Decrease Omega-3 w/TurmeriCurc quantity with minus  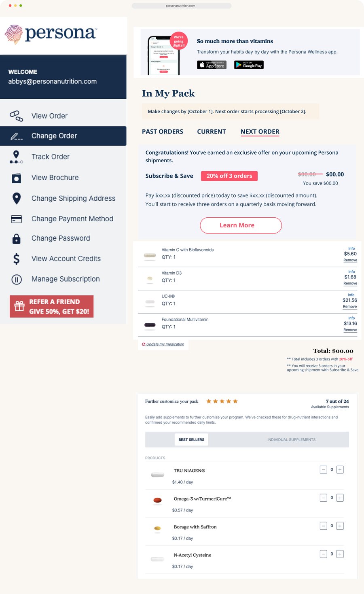(x=324, y=498)
